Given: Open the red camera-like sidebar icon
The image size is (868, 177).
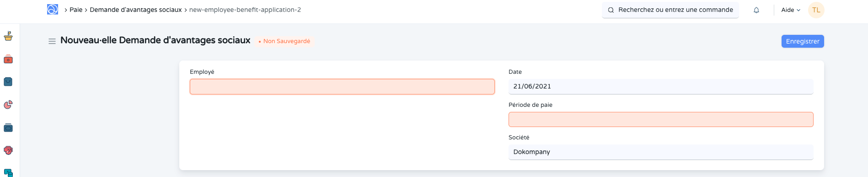Looking at the screenshot, I should coord(8,59).
